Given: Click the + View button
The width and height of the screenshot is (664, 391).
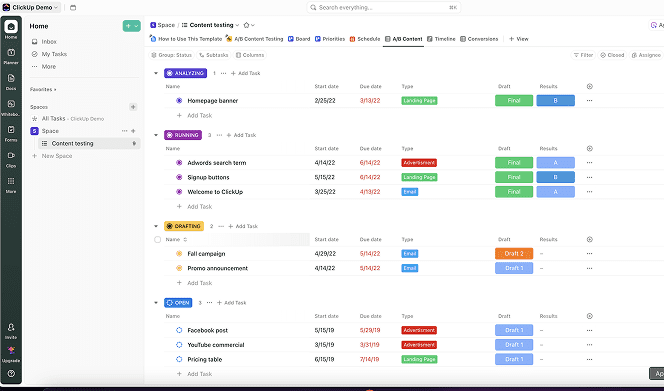Looking at the screenshot, I should 519,39.
